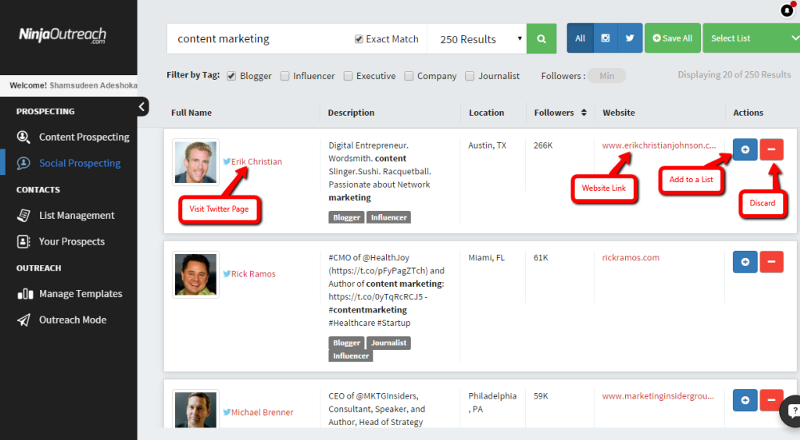800x440 pixels.
Task: Click the Followers Min filter field
Action: pyautogui.click(x=607, y=76)
